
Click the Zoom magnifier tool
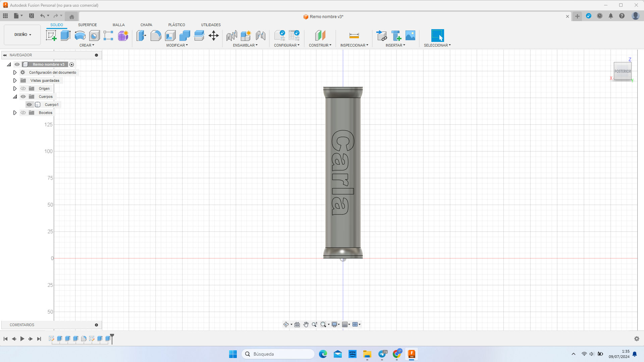coord(314,324)
